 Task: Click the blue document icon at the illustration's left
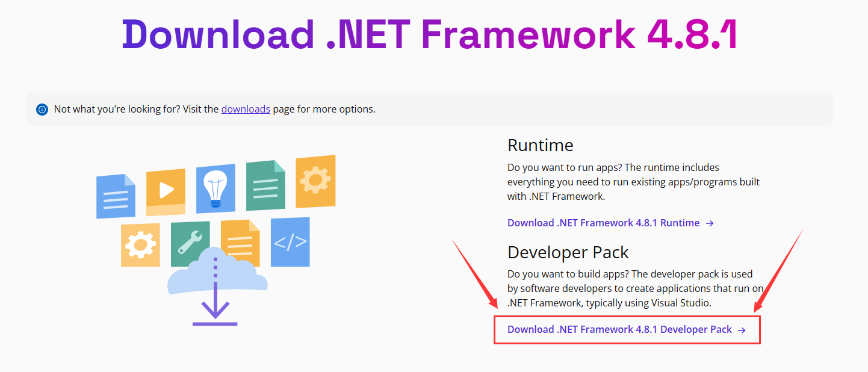pyautogui.click(x=116, y=196)
